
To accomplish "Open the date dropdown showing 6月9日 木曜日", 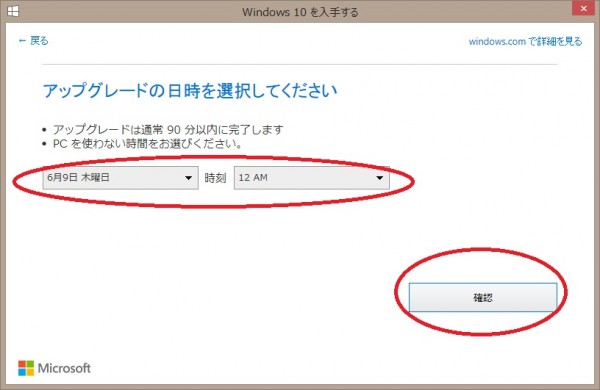I will (x=121, y=178).
